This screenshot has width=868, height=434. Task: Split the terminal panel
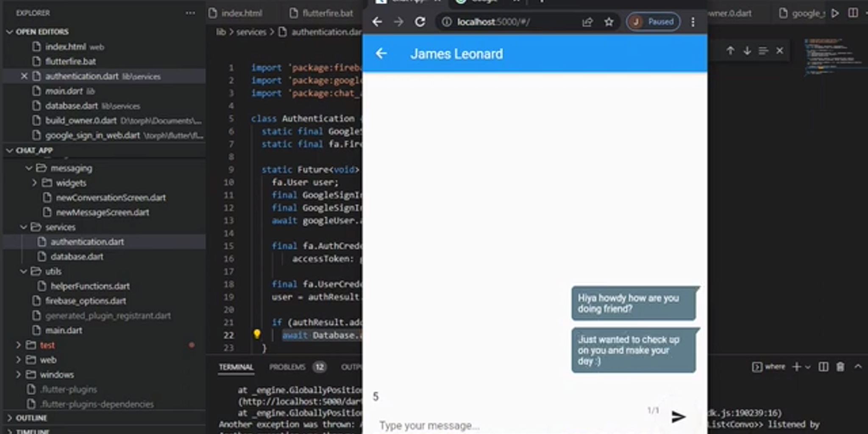[x=823, y=367]
